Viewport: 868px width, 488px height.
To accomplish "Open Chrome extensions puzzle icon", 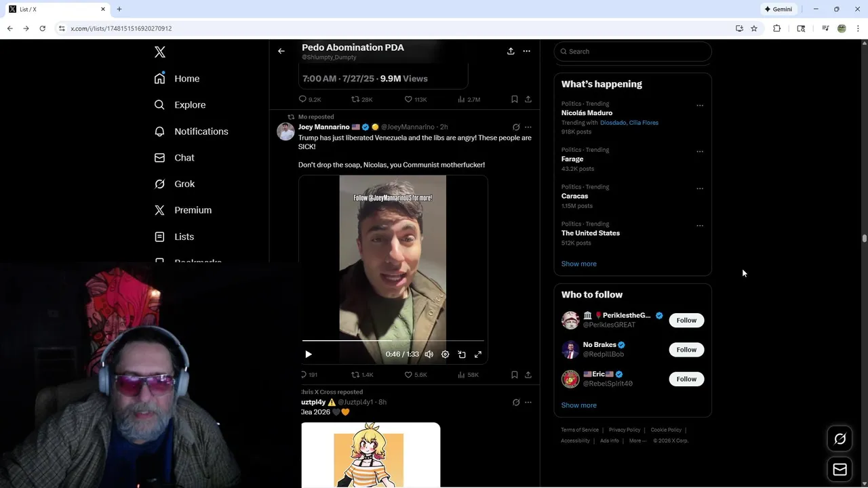I will [x=777, y=28].
